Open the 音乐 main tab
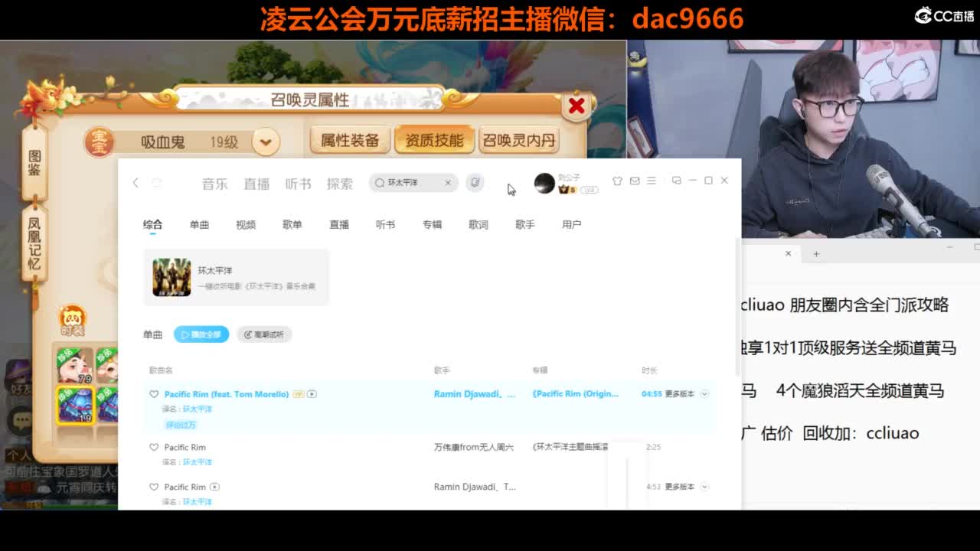This screenshot has height=551, width=980. pos(214,184)
